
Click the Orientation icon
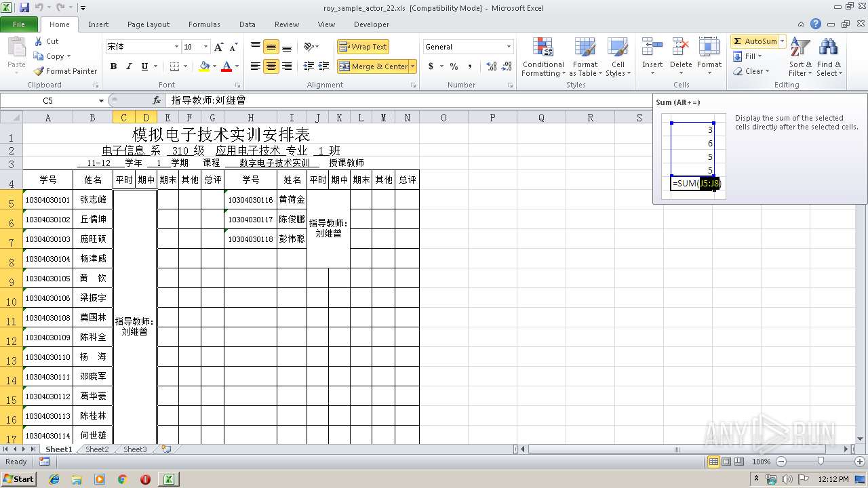[309, 47]
